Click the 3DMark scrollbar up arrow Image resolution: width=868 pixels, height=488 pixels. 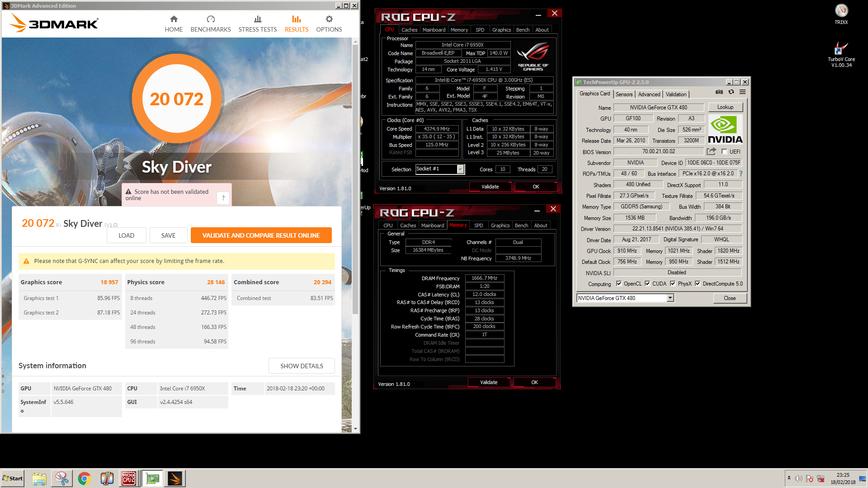[x=355, y=42]
